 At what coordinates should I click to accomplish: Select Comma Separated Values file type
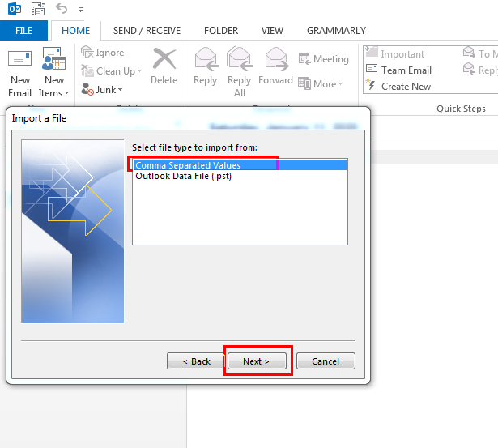tap(240, 165)
